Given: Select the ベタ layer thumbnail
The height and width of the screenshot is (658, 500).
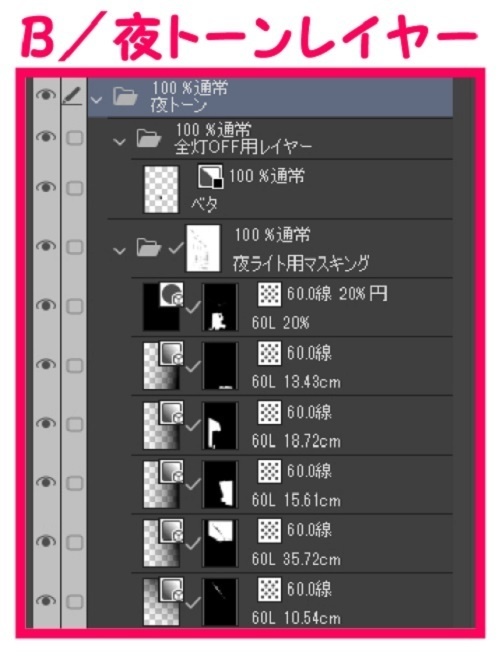Looking at the screenshot, I should [x=161, y=189].
